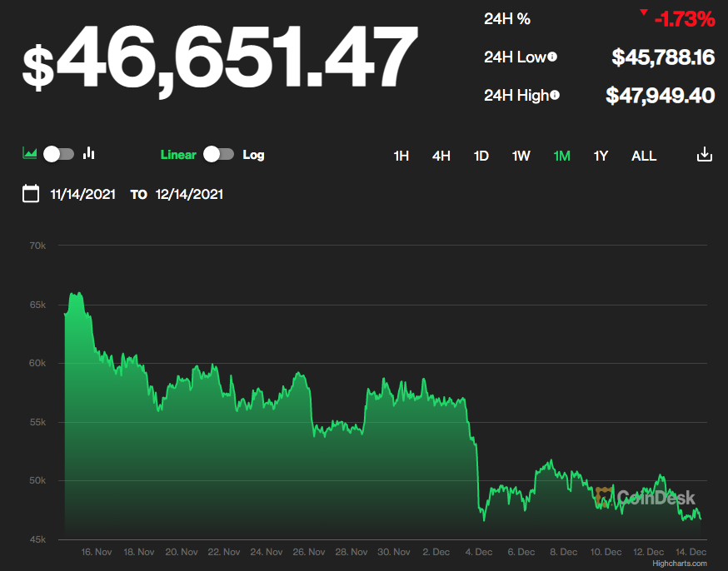Image resolution: width=728 pixels, height=571 pixels.
Task: Open the 11/14/2021 start date field
Action: point(81,194)
